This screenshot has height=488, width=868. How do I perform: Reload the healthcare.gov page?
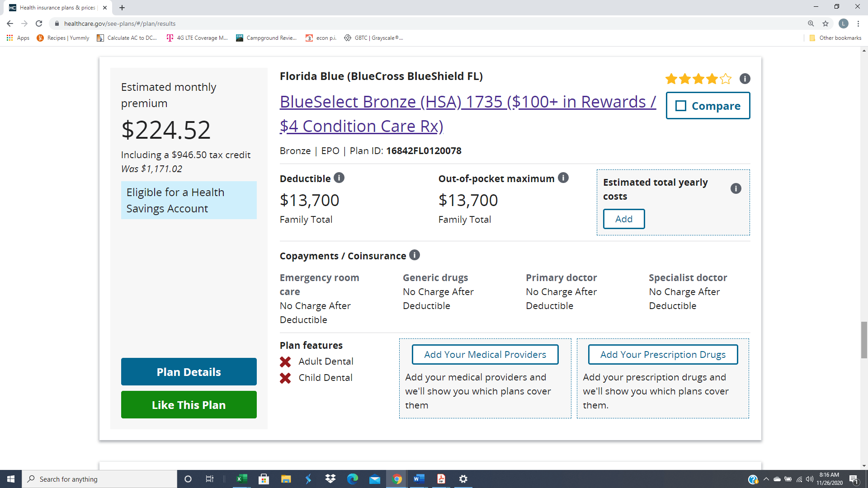coord(39,23)
